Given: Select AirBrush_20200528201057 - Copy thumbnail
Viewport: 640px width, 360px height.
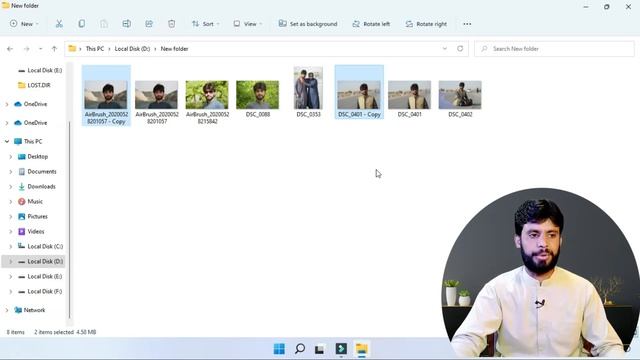Looking at the screenshot, I should point(106,96).
